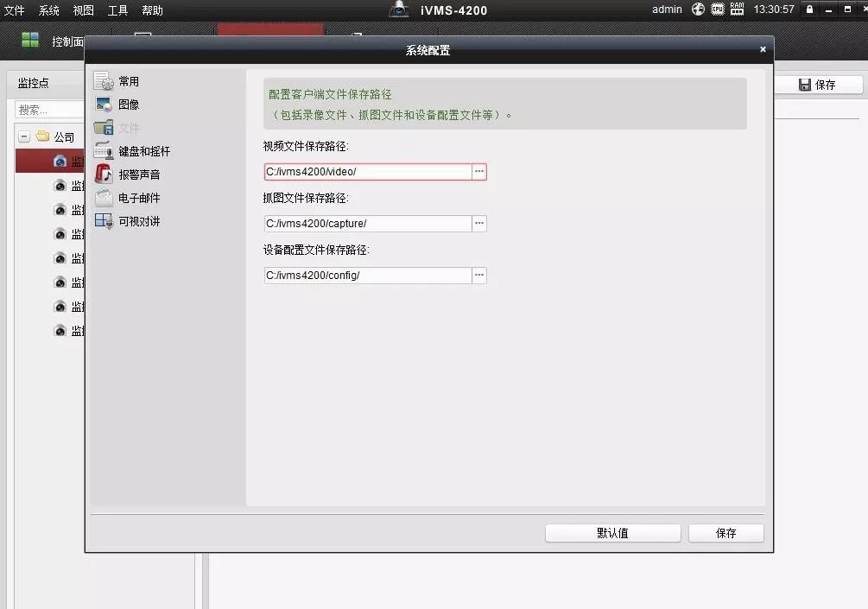The width and height of the screenshot is (868, 609).
Task: Click the keyboard and joystick icon
Action: [104, 150]
